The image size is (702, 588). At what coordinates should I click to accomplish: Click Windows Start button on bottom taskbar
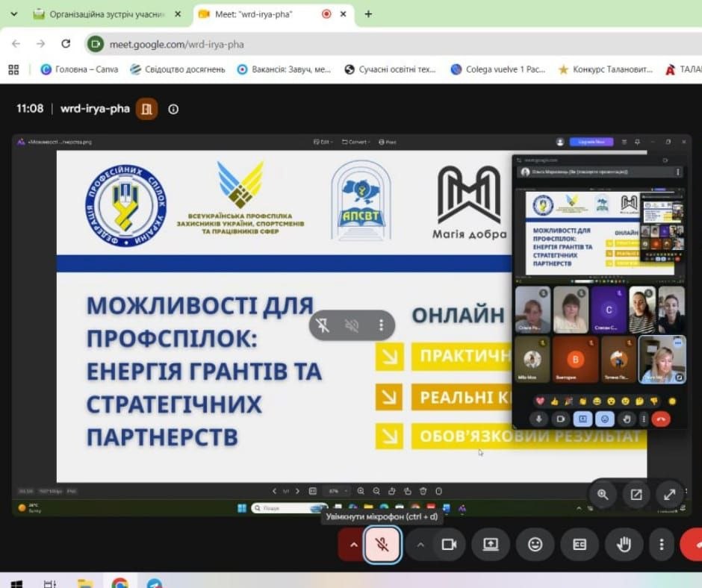coord(16,584)
